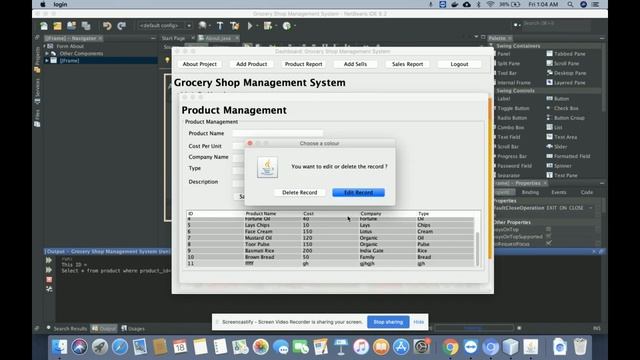Viewport: 640px width, 360px height.
Task: Click the Rerun icon in Output panel
Action: coord(49,260)
